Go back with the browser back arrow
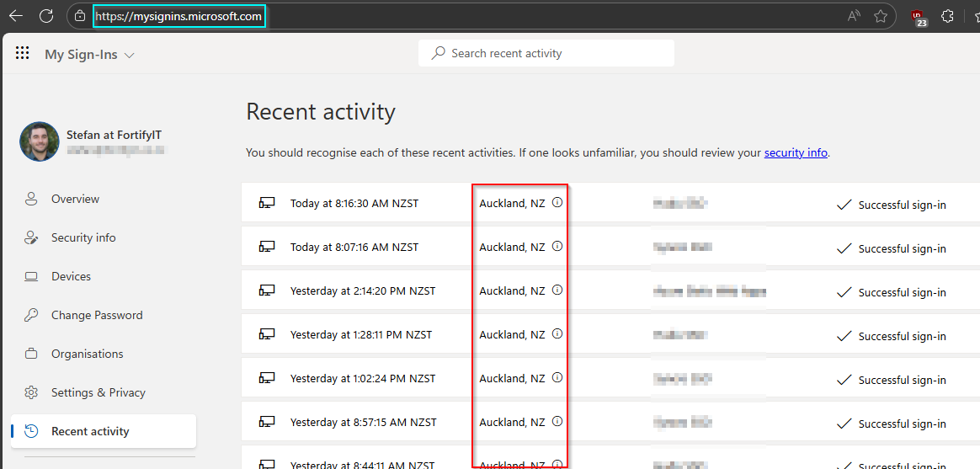 point(16,16)
